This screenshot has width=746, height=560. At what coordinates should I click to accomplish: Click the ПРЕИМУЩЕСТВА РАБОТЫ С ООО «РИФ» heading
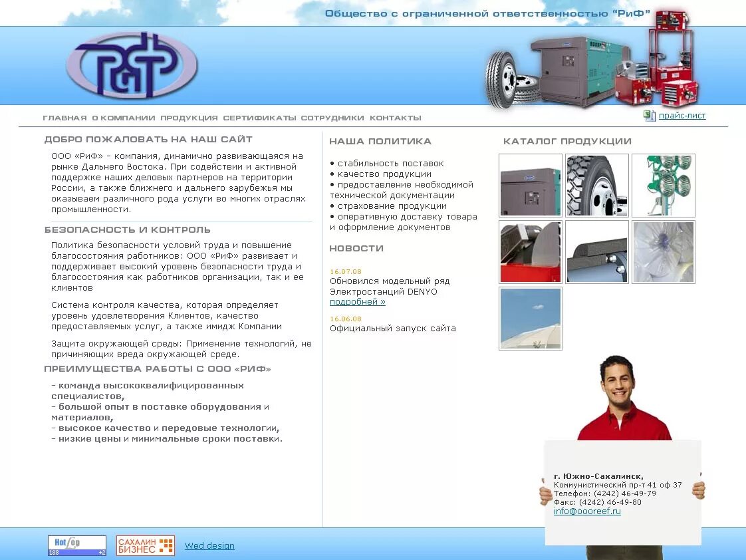click(158, 368)
